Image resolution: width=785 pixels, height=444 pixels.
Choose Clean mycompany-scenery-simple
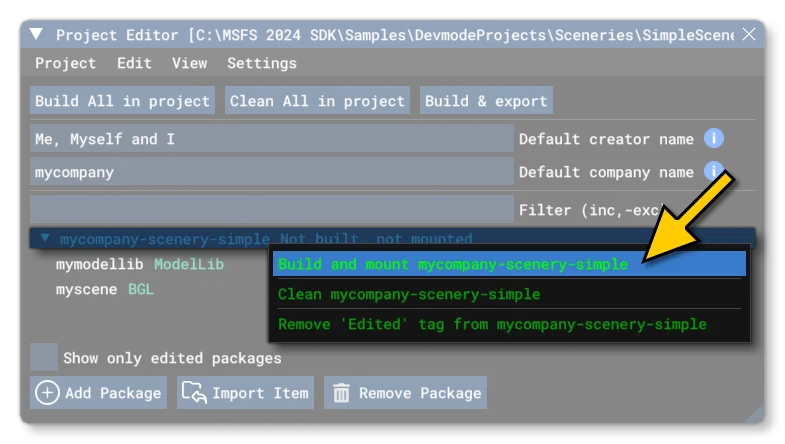(x=509, y=294)
